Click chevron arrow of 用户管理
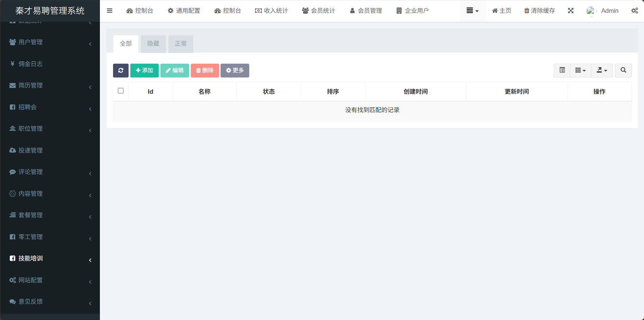This screenshot has width=644, height=320. pos(90,44)
